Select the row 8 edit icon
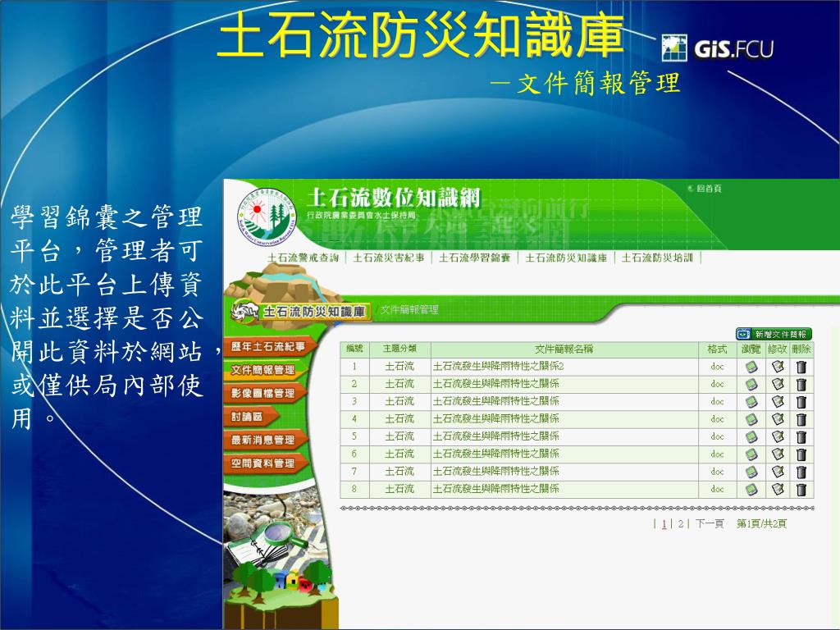This screenshot has height=630, width=840. pyautogui.click(x=778, y=490)
